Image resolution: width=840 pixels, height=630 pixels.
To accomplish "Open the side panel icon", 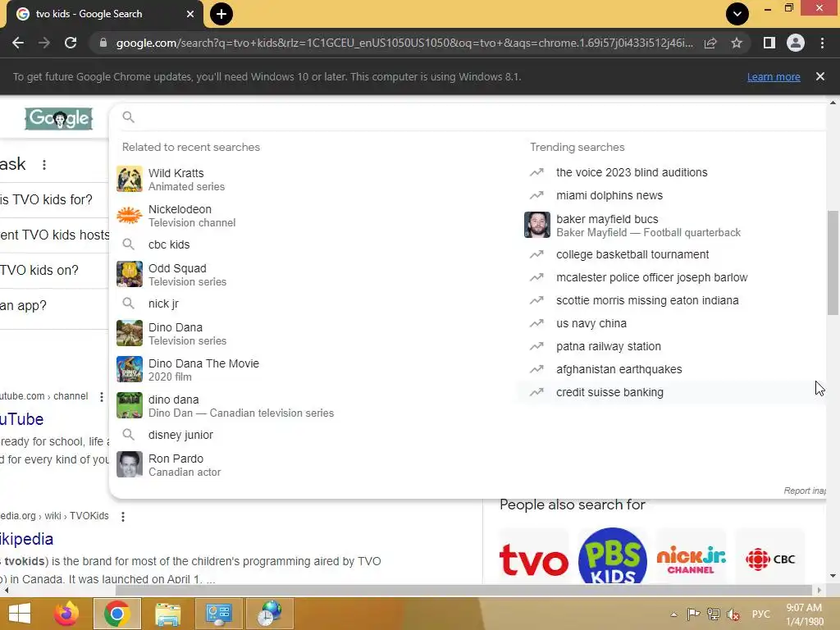I will [769, 43].
